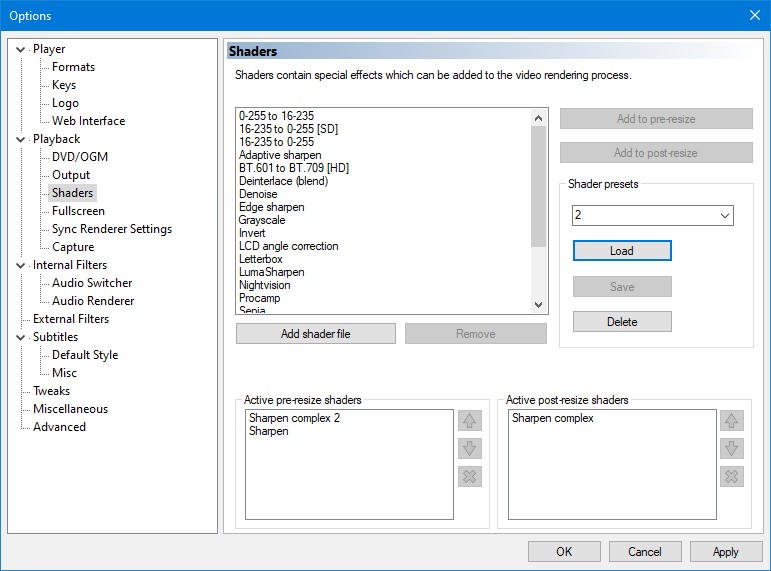Select 'Invert' shader in list

[x=252, y=233]
